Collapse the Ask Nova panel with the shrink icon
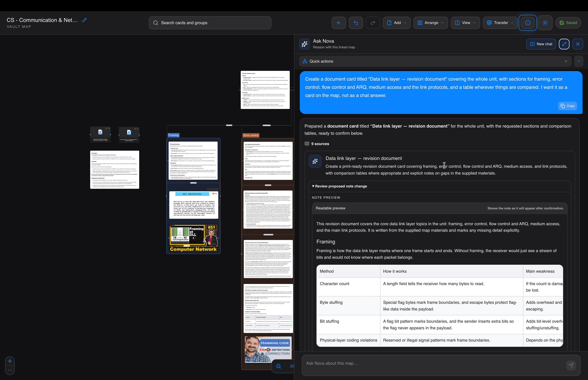This screenshot has width=588, height=380. click(564, 44)
